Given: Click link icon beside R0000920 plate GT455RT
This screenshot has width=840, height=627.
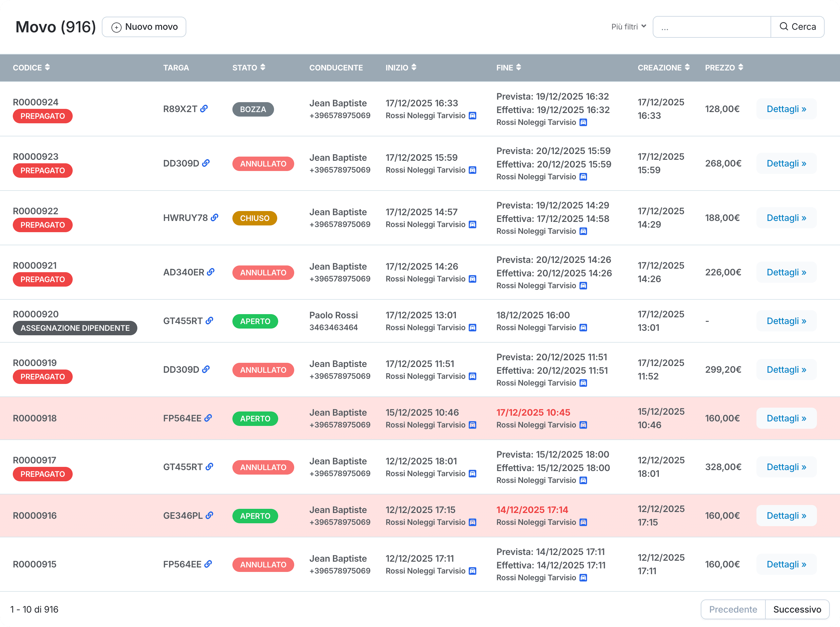Looking at the screenshot, I should [209, 321].
